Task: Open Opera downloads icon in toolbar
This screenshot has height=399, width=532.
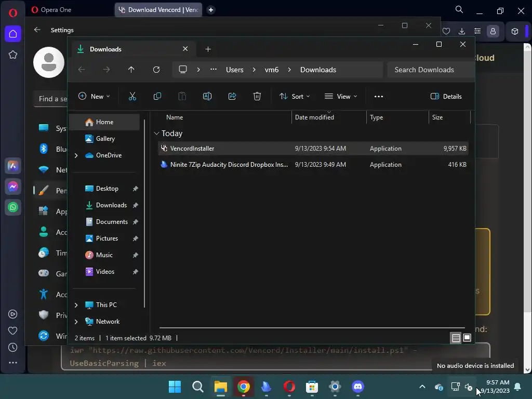Action: (462, 31)
